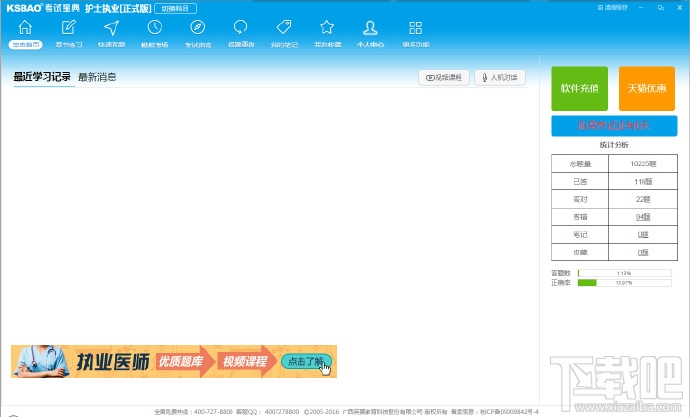Image resolution: width=690 pixels, height=417 pixels.
Task: Click the 点击了解 button in banner
Action: (x=306, y=362)
